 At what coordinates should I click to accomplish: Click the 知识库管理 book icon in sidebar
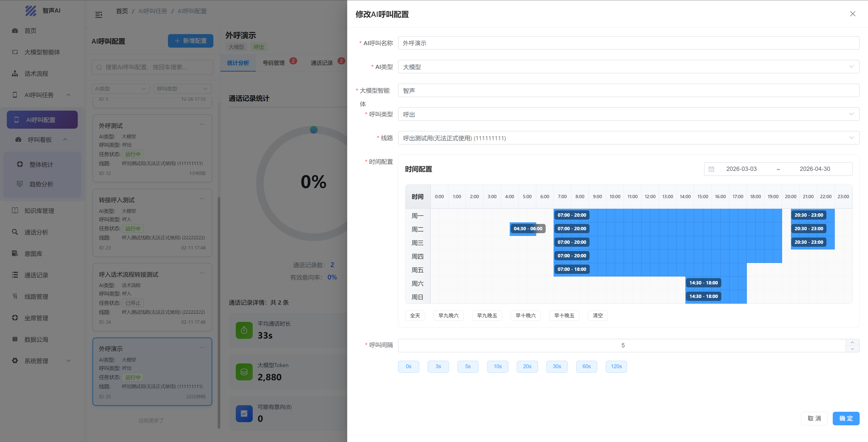pos(15,210)
